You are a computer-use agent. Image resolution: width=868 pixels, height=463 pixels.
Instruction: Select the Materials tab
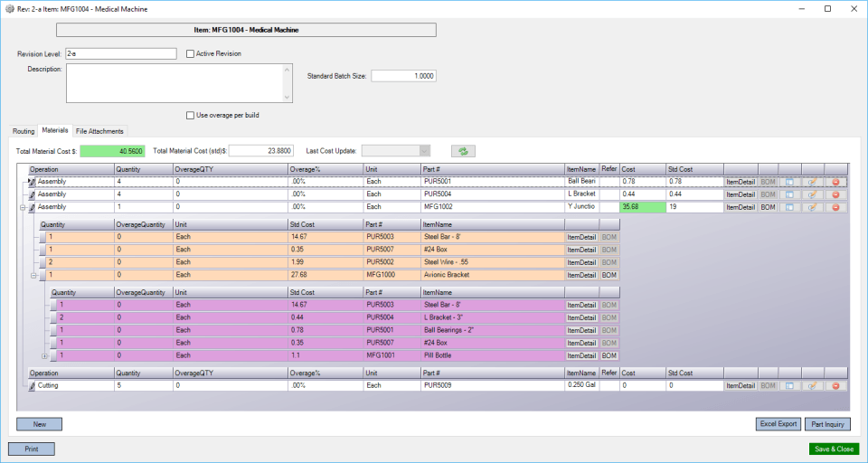click(55, 130)
